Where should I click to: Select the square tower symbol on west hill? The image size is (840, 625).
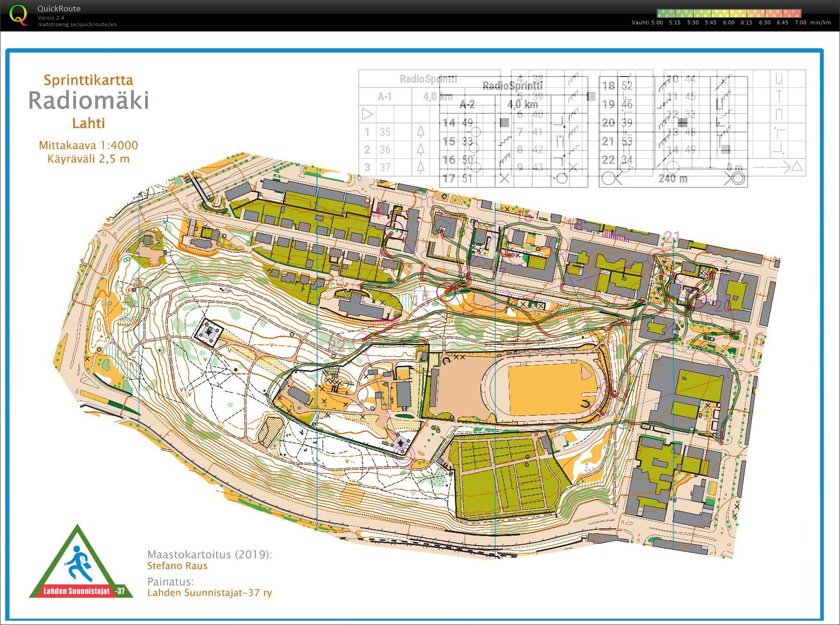(x=209, y=330)
